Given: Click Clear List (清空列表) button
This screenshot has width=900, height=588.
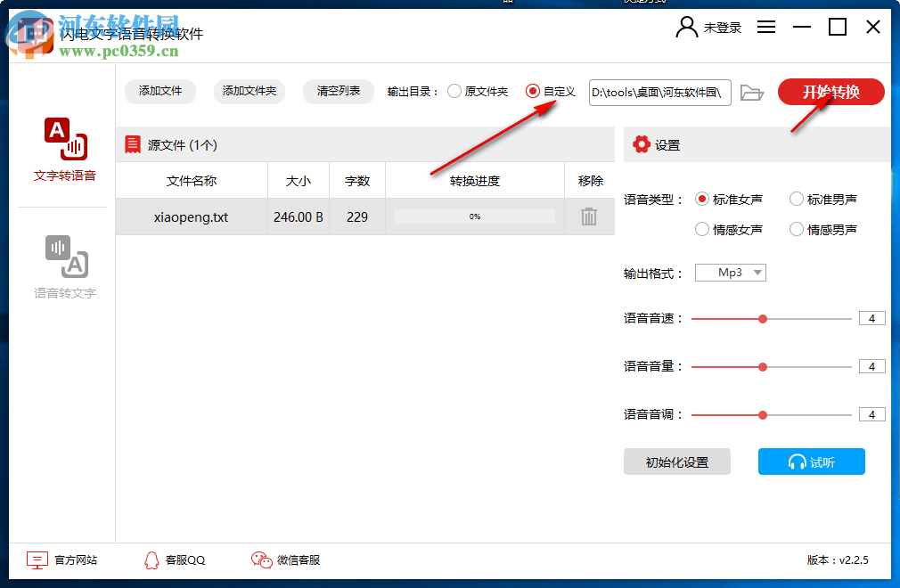Looking at the screenshot, I should coord(339,91).
